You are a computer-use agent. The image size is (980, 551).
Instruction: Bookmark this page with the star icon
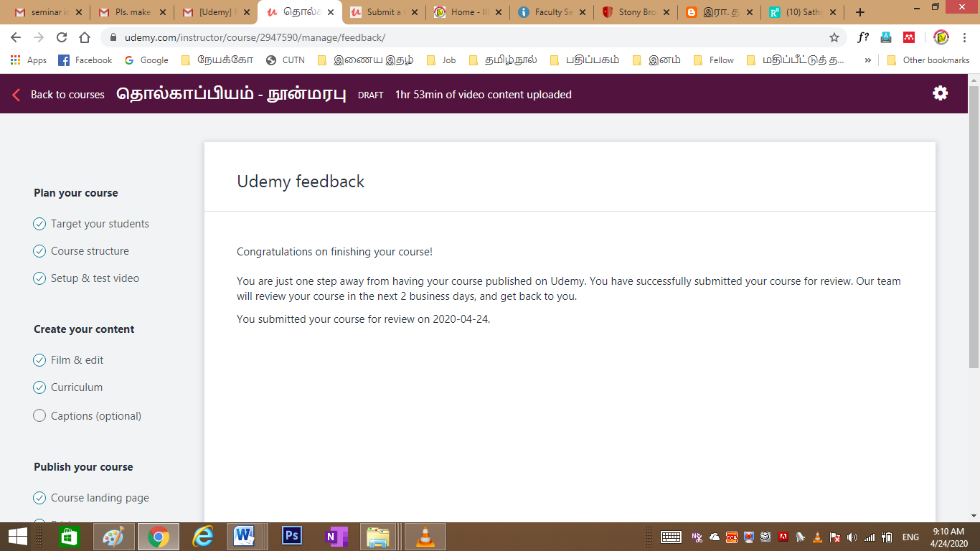click(834, 37)
